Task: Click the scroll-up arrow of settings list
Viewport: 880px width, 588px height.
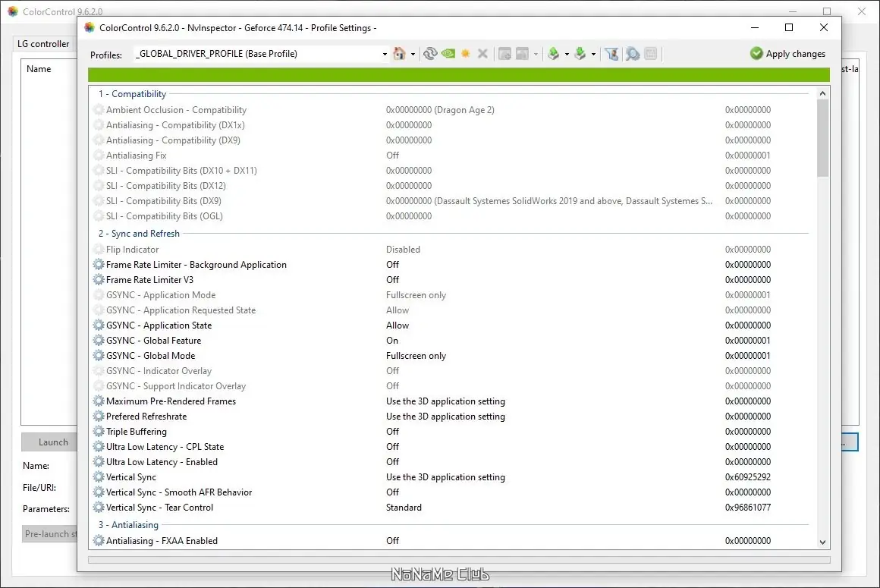Action: click(822, 93)
